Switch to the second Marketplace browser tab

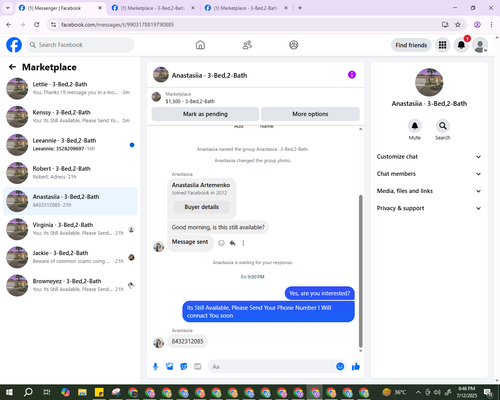tap(152, 8)
